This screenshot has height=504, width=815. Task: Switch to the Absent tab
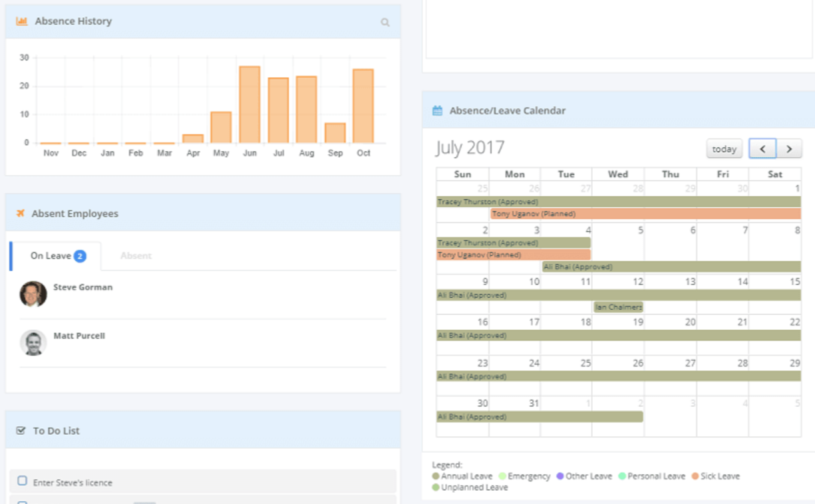click(x=136, y=256)
